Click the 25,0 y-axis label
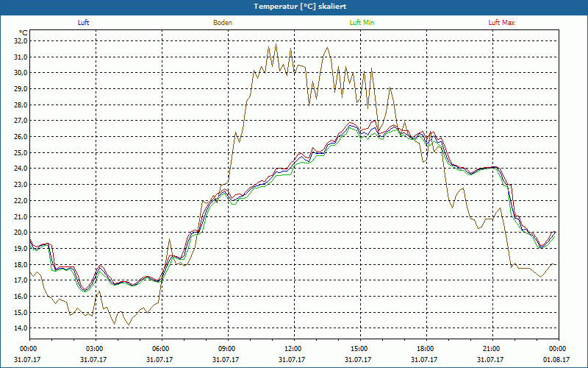 click(21, 153)
